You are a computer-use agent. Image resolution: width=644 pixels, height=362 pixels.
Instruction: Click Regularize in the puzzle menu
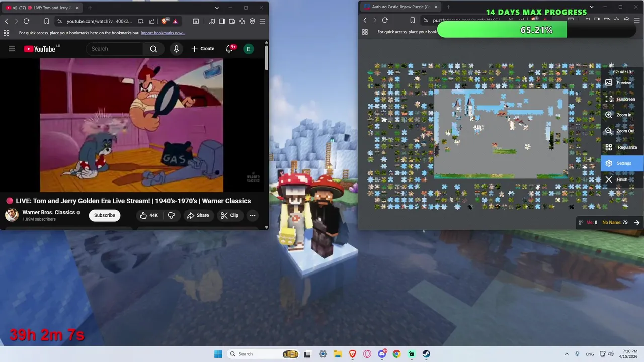click(622, 147)
